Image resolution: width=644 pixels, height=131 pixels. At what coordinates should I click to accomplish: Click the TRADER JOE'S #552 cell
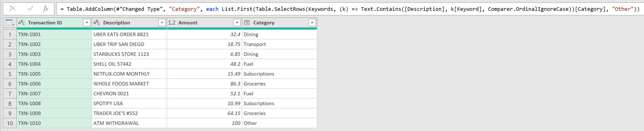129,113
